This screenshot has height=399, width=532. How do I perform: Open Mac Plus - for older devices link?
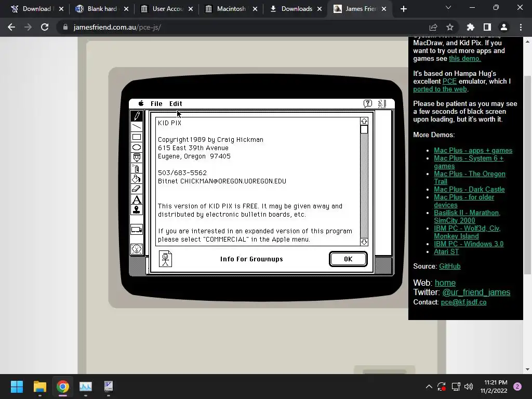[464, 201]
